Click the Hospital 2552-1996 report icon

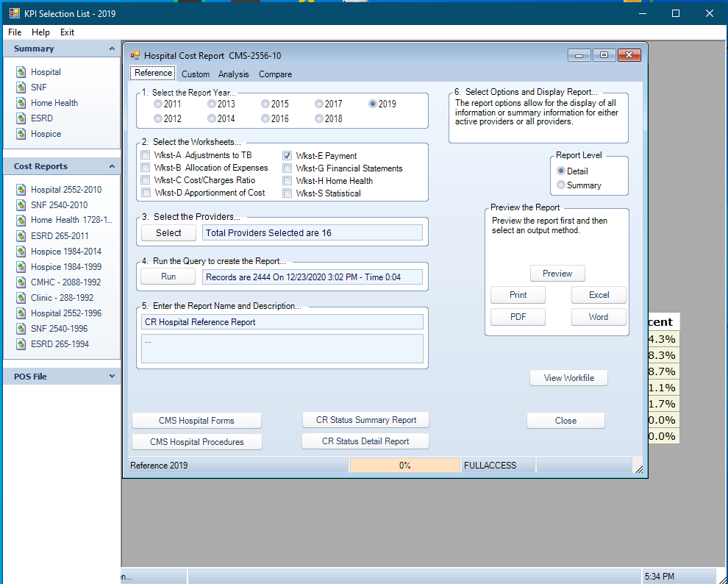click(21, 313)
